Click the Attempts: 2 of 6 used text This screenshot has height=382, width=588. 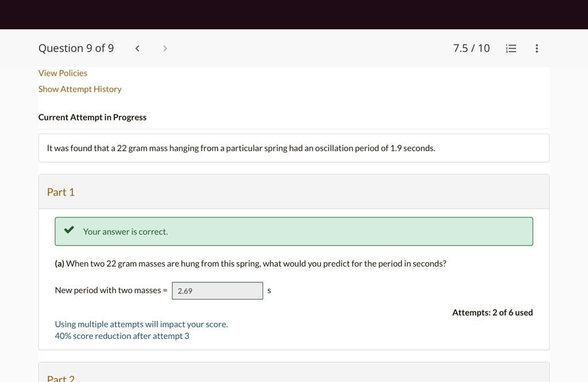pos(492,313)
